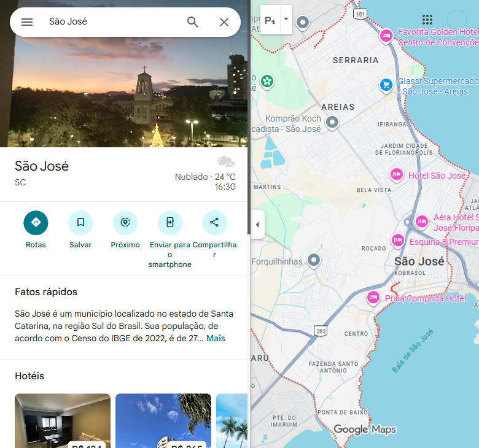Open the second hotel thumbnail with palm

click(x=163, y=421)
